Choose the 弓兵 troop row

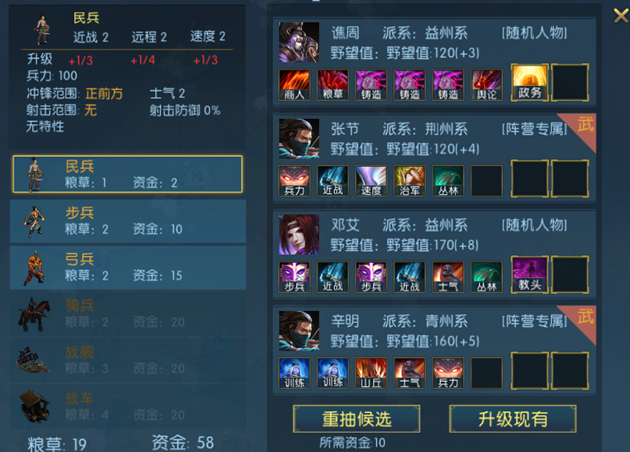point(128,268)
